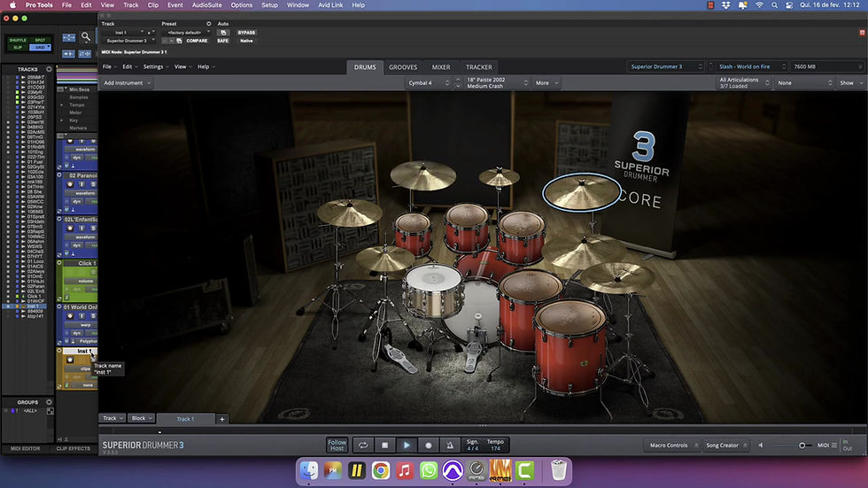The width and height of the screenshot is (868, 488).
Task: Enable SLIP edit mode
Action: tap(18, 48)
